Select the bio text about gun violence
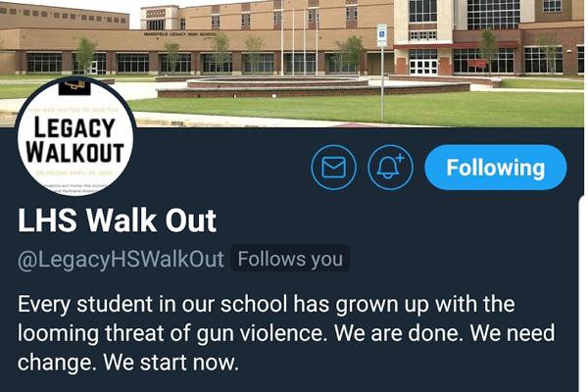588x392 pixels. [x=286, y=333]
